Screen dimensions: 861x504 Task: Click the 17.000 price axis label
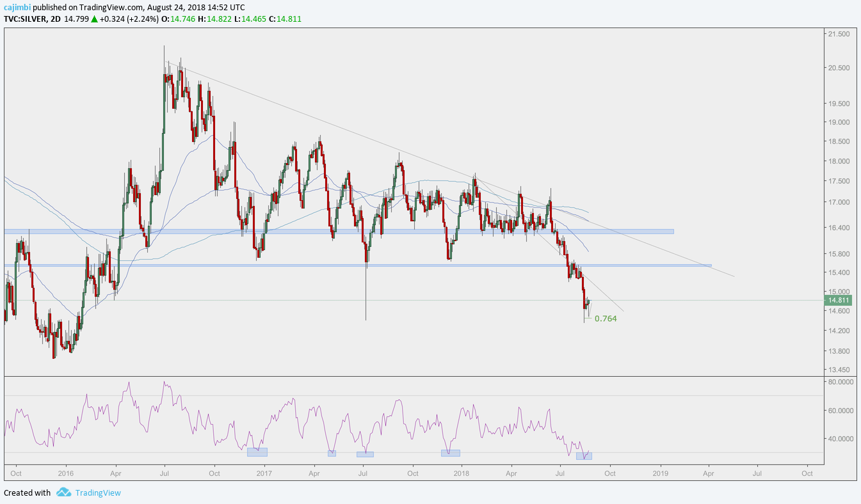pyautogui.click(x=839, y=203)
